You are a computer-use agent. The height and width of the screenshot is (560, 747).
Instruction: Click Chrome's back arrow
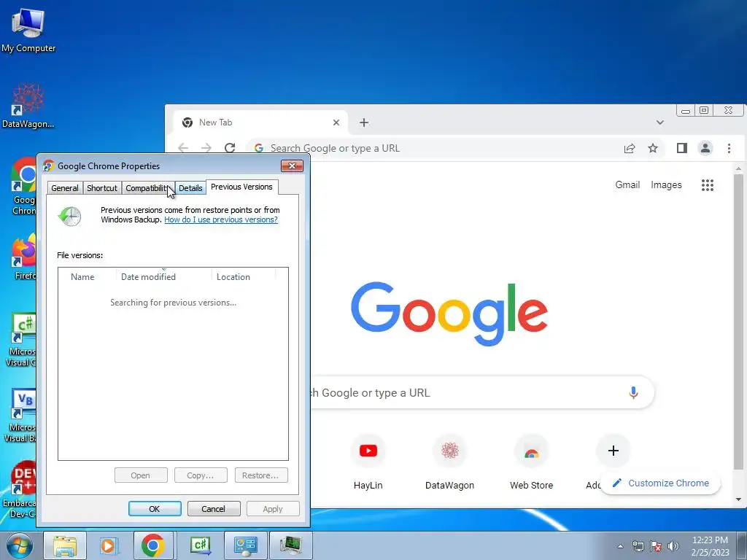pyautogui.click(x=183, y=148)
